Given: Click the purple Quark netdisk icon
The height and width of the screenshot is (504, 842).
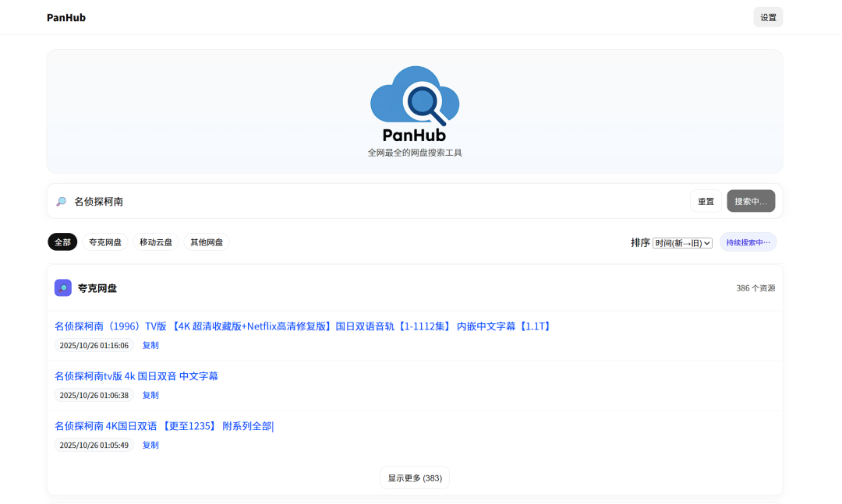Looking at the screenshot, I should click(63, 288).
